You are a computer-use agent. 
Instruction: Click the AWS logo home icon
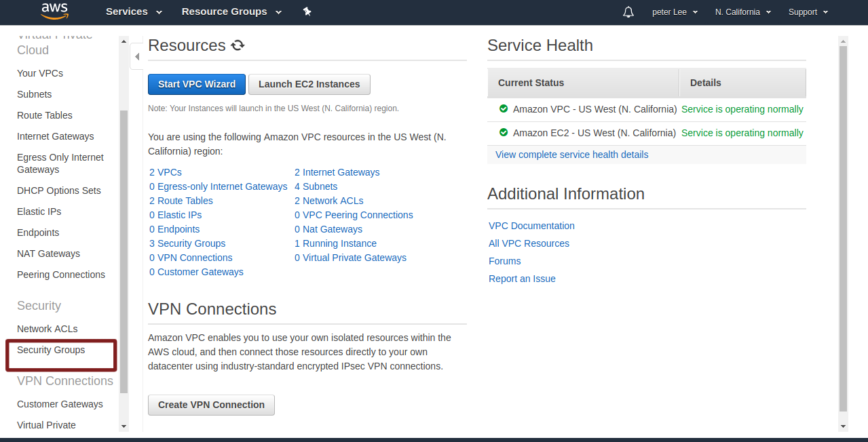[54, 10]
